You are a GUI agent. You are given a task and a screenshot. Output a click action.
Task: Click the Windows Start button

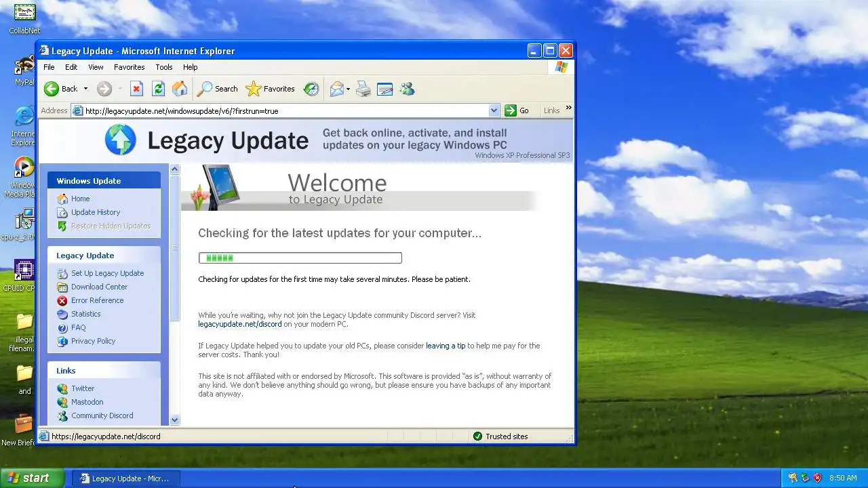32,478
